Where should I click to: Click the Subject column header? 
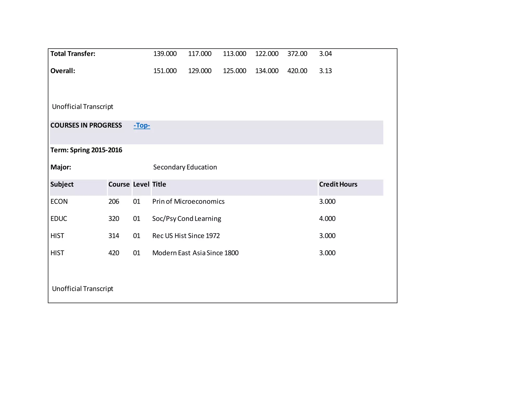[62, 184]
